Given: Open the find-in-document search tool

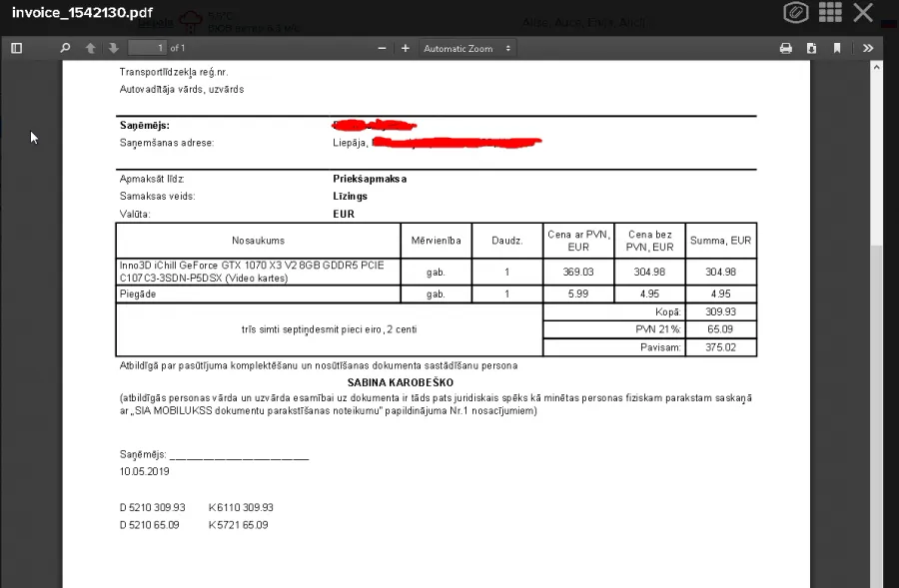Looking at the screenshot, I should click(65, 48).
